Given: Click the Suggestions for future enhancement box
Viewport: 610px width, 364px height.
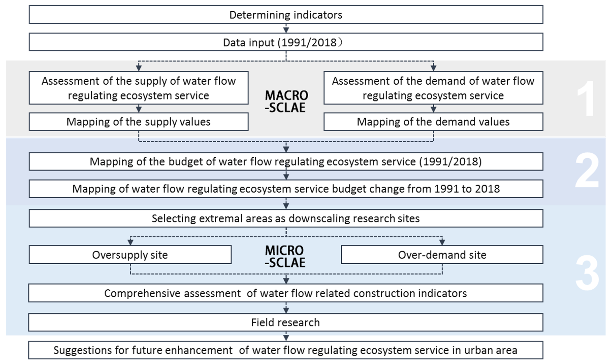Looking at the screenshot, I should (286, 350).
